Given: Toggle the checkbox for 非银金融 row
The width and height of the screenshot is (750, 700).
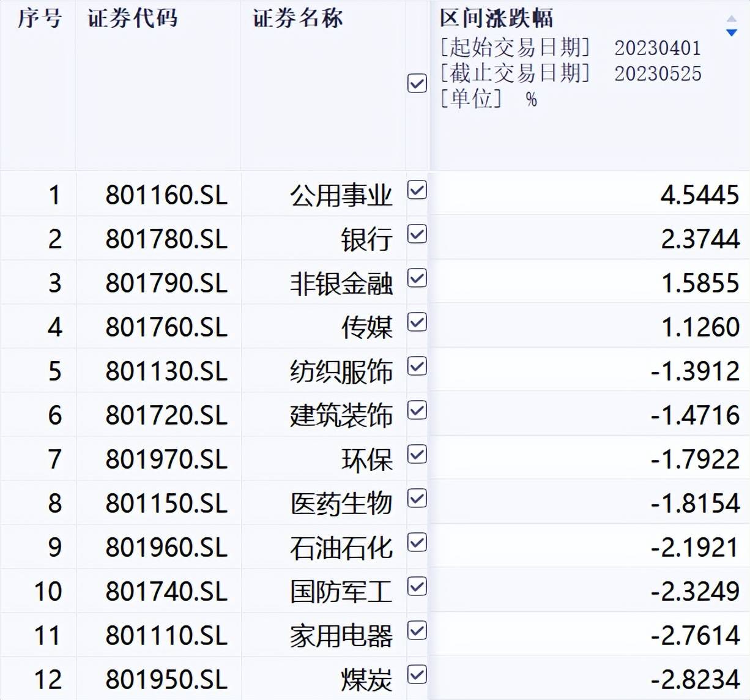Looking at the screenshot, I should (x=417, y=278).
